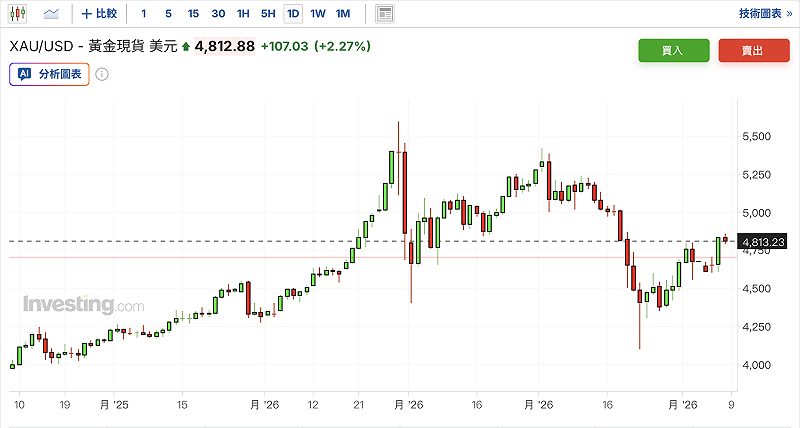This screenshot has height=428, width=800.
Task: Open the AI 分析圖表 button
Action: [49, 74]
